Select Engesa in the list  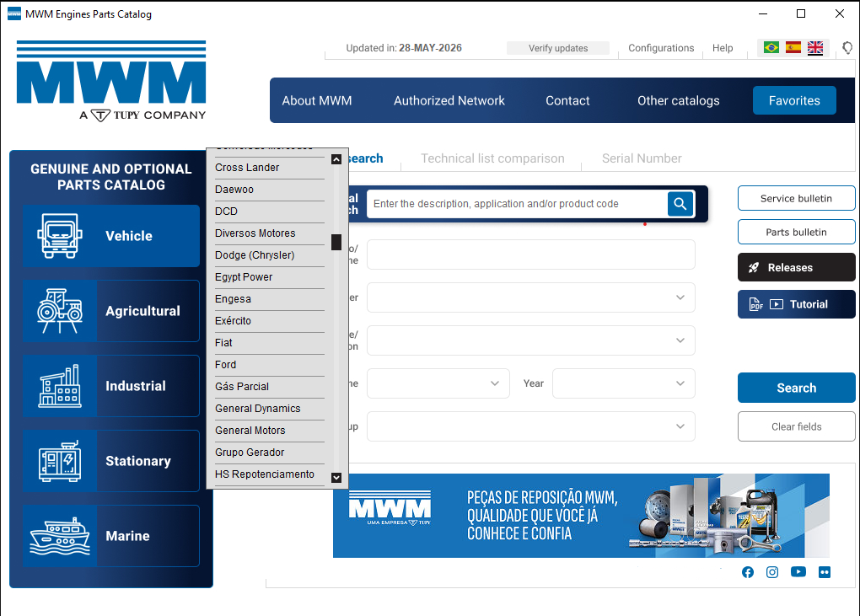point(269,299)
